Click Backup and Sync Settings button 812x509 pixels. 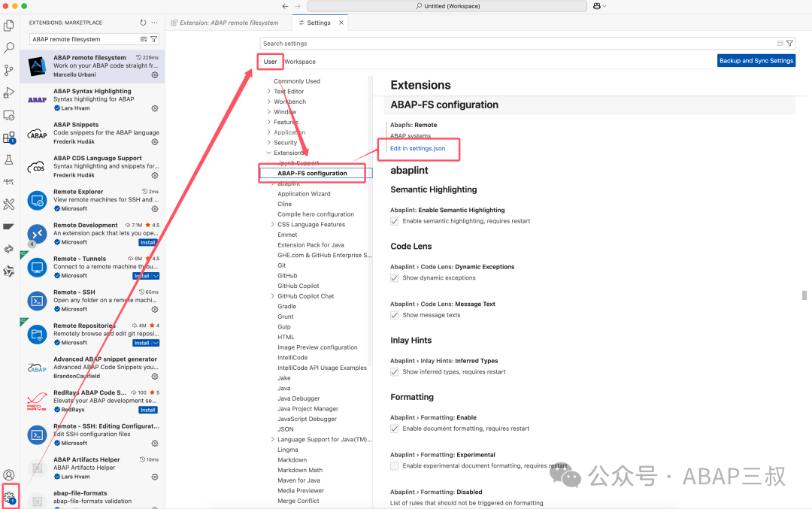tap(756, 61)
